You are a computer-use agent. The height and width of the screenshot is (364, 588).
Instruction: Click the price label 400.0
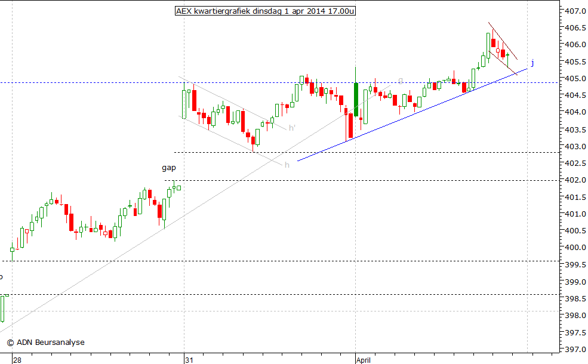[x=575, y=248]
